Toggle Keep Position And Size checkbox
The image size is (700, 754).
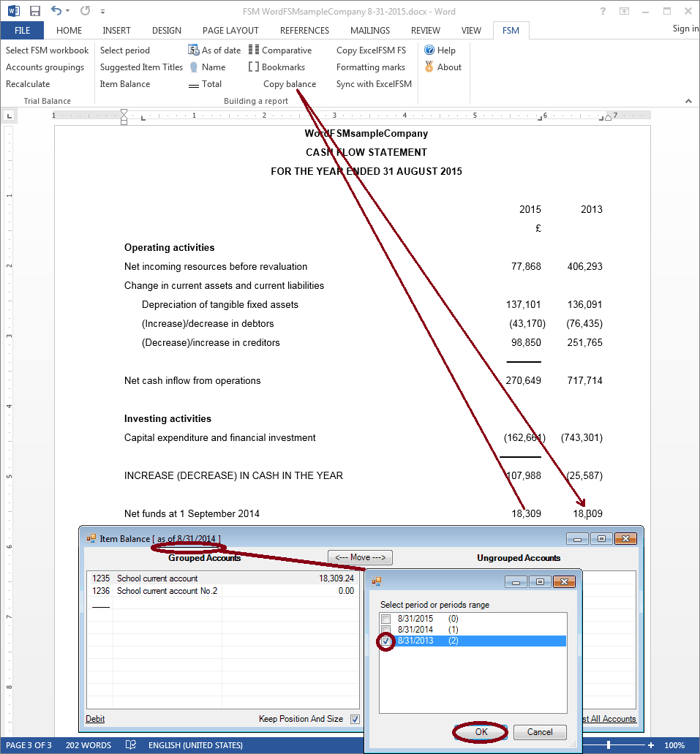coord(355,719)
